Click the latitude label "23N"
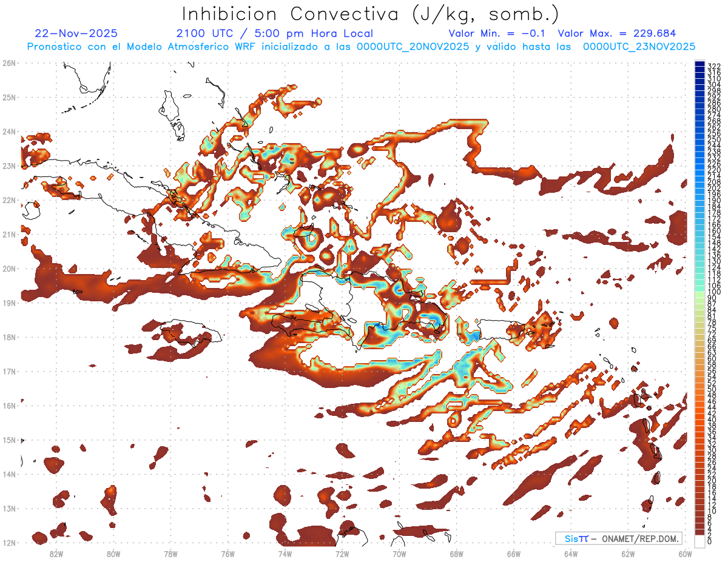 coord(8,166)
